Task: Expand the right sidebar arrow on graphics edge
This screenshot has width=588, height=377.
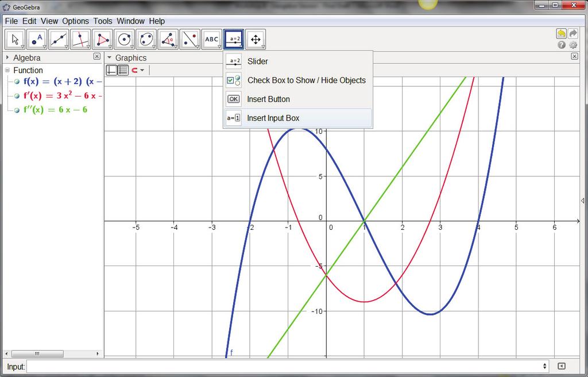Action: 582,201
